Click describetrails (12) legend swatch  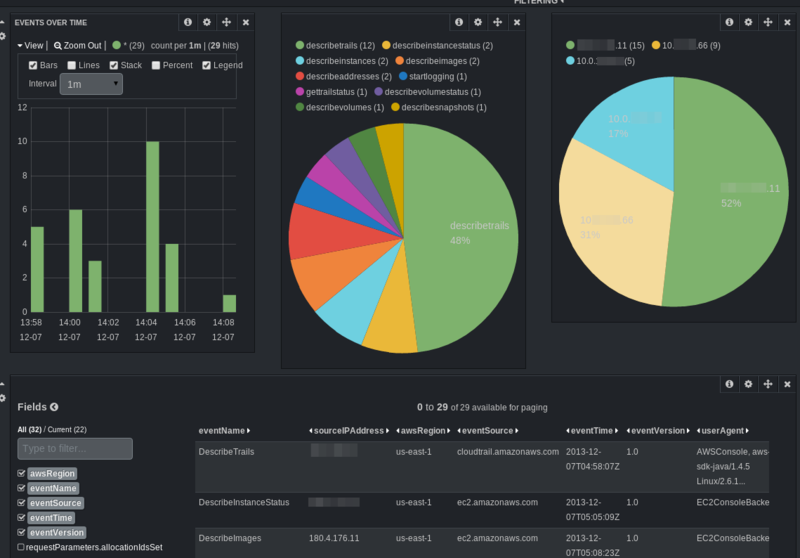click(300, 45)
